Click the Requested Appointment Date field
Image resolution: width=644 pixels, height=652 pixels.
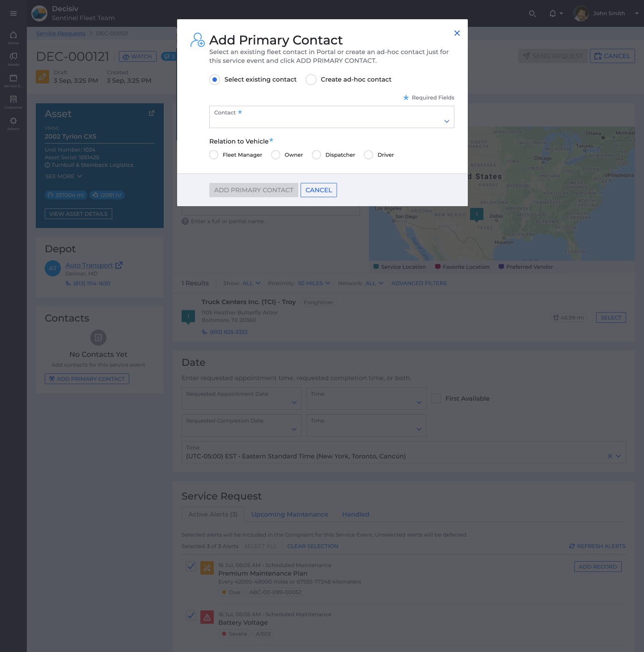241,398
